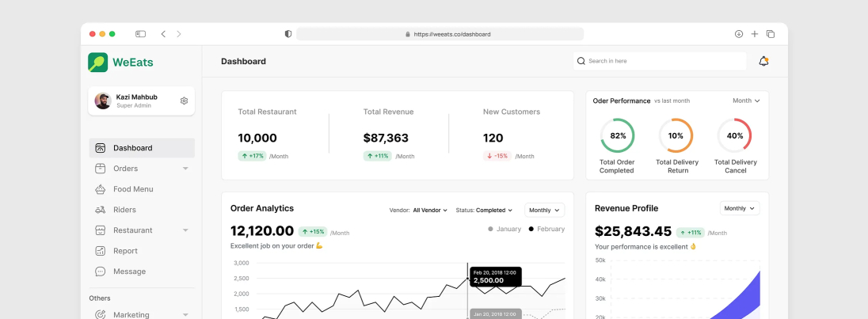The height and width of the screenshot is (319, 868).
Task: Toggle the browser sidebar panel icon
Action: coord(140,34)
